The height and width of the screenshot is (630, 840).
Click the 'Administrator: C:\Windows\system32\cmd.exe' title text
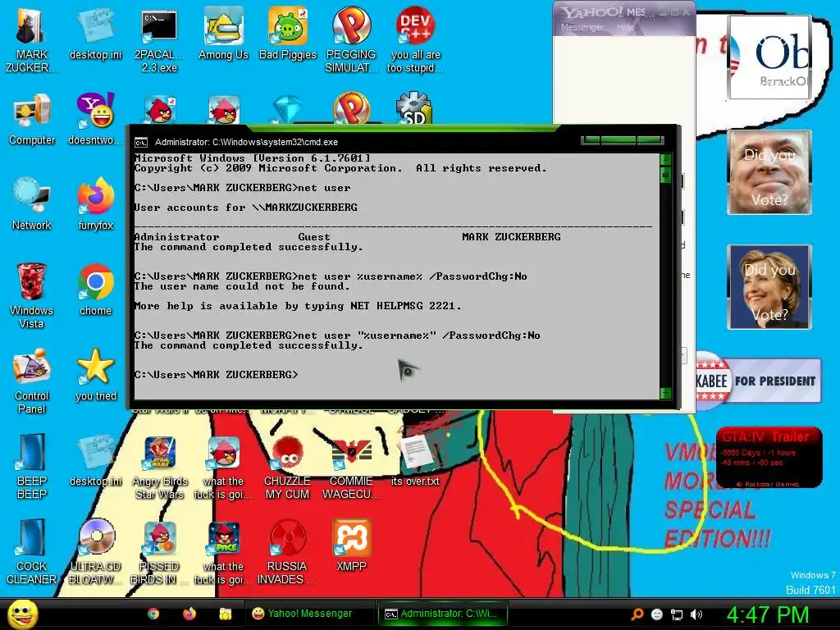246,143
